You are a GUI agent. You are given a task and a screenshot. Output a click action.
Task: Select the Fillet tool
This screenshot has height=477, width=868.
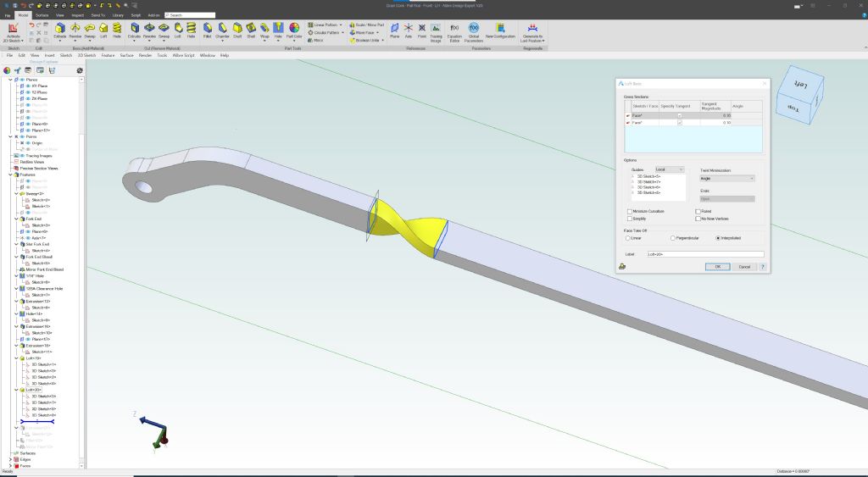click(207, 31)
